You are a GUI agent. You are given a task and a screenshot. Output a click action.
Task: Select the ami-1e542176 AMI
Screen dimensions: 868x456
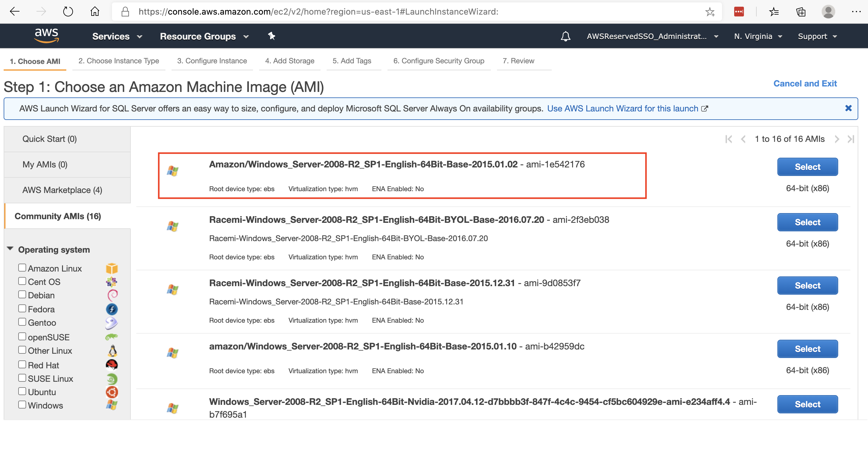807,167
